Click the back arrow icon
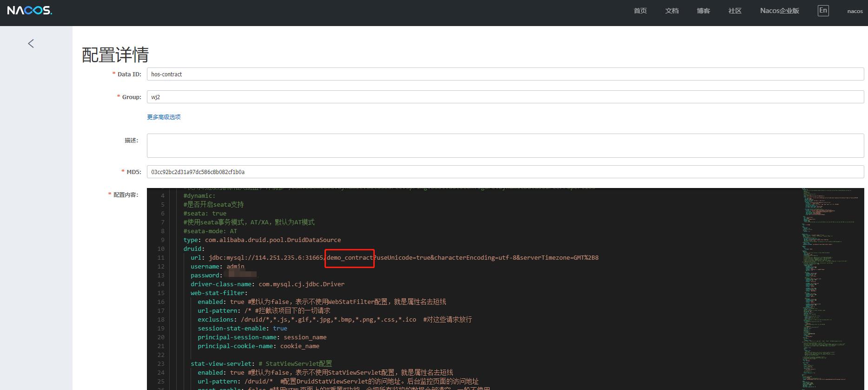Viewport: 868px width, 390px height. point(31,44)
